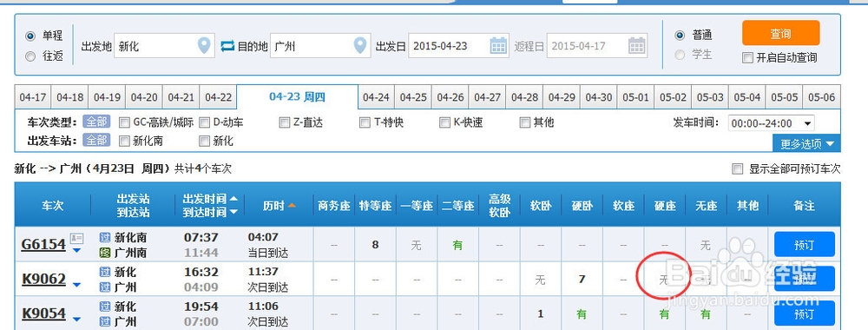This screenshot has height=330, width=868.
Task: Select 全部 for 出发车站 filter
Action: coord(96,141)
